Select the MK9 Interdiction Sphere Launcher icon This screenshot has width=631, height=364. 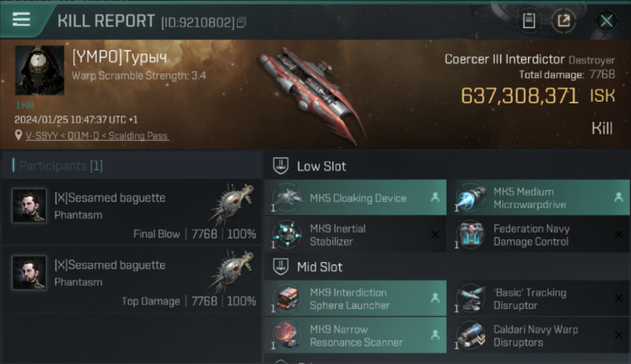tap(287, 298)
